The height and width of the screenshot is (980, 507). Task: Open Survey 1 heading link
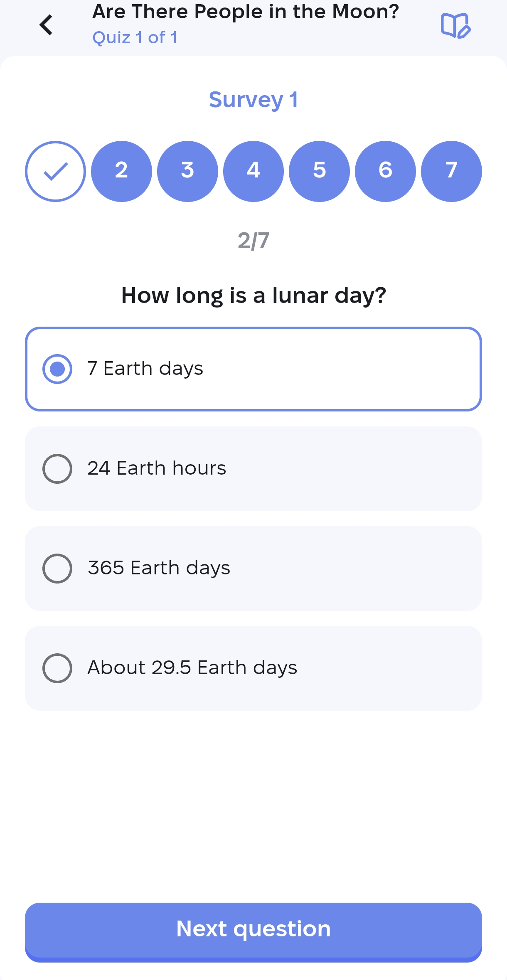(253, 100)
